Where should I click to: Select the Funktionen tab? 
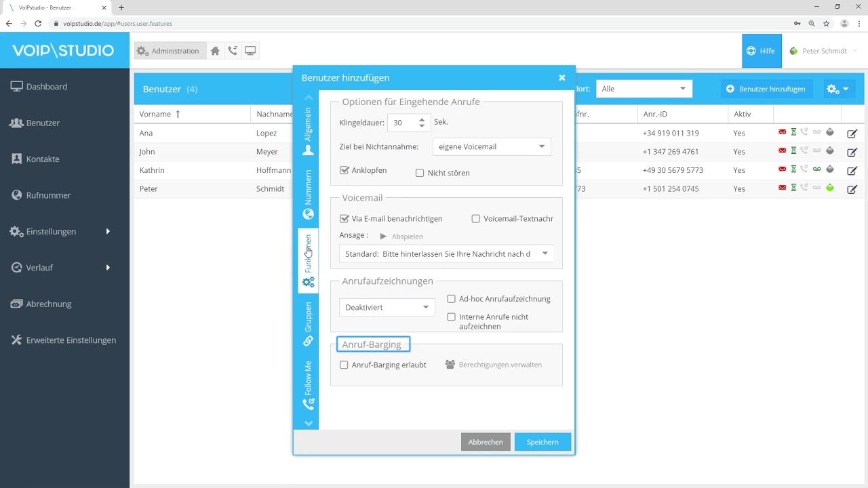308,261
